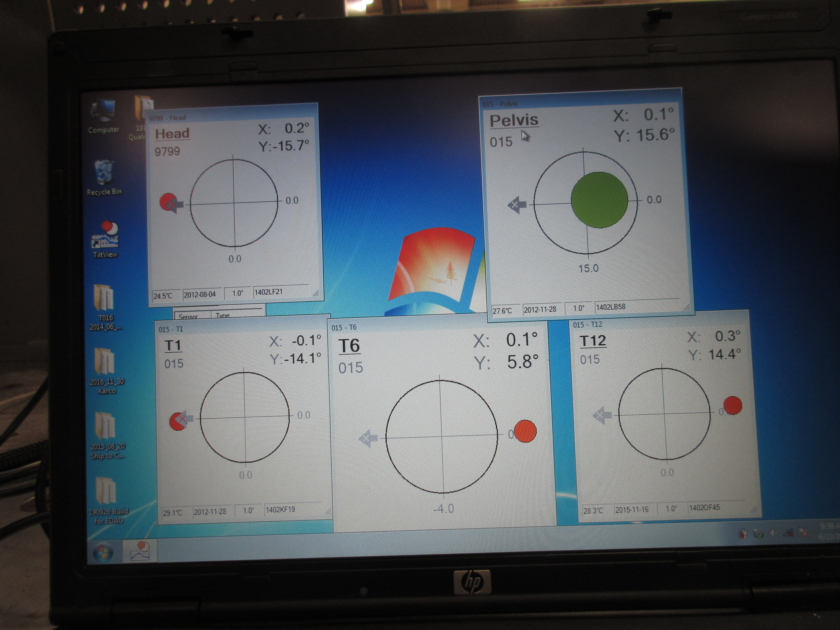The height and width of the screenshot is (630, 840).
Task: Open the 2016_11_30 Karco folder
Action: click(106, 371)
